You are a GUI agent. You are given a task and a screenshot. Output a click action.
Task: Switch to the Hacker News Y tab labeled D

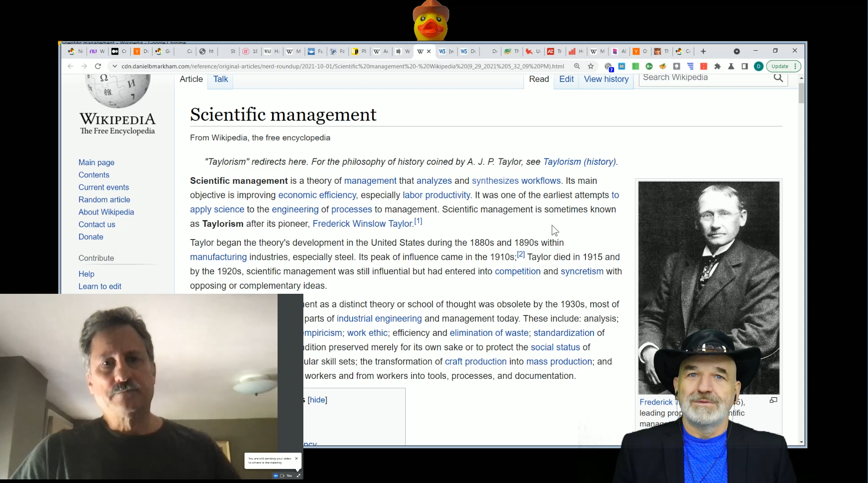[141, 51]
